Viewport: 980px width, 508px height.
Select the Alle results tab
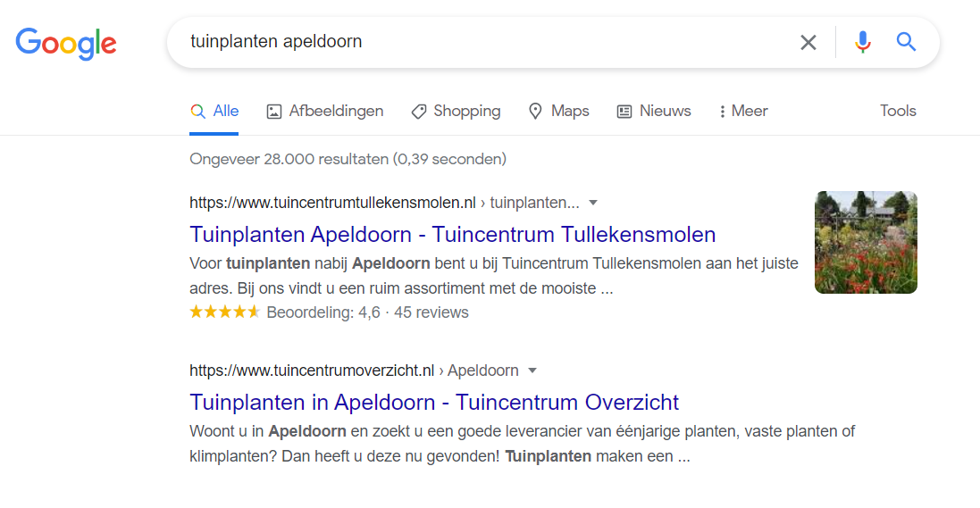(214, 111)
